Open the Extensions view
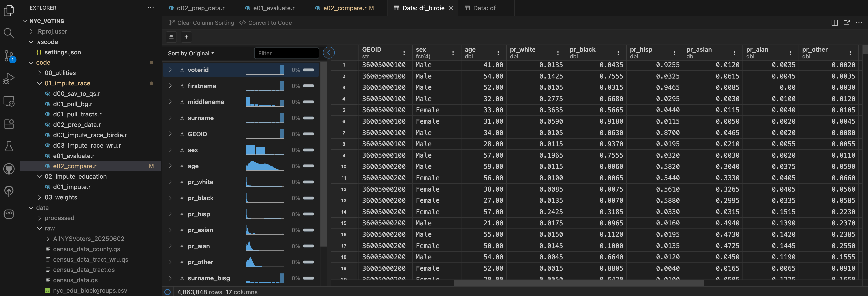The height and width of the screenshot is (296, 868). coord(8,124)
